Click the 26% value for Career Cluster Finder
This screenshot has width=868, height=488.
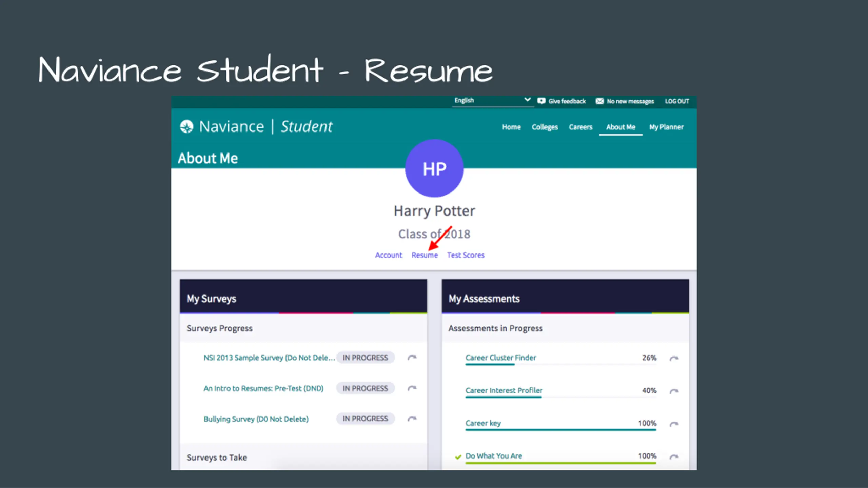tap(649, 358)
